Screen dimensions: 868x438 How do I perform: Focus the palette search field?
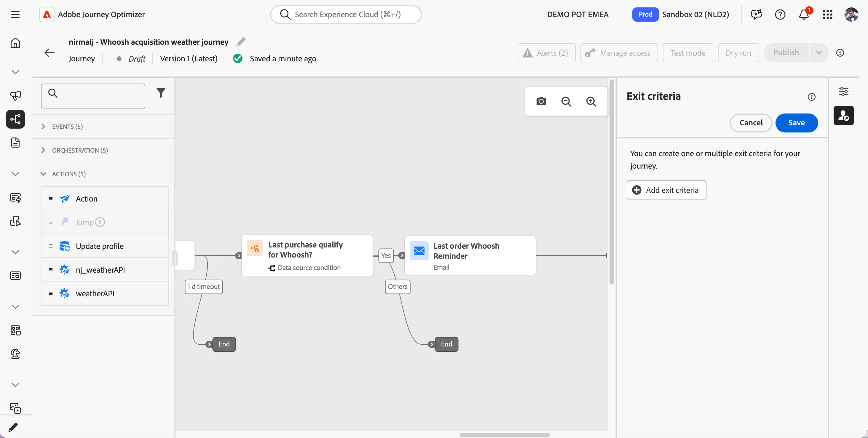click(93, 96)
